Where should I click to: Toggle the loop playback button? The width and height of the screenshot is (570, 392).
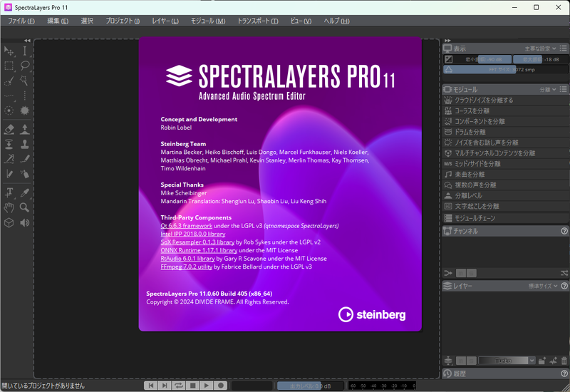pos(179,386)
